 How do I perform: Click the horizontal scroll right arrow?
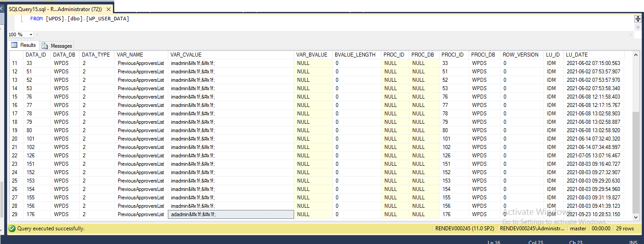(630, 34)
